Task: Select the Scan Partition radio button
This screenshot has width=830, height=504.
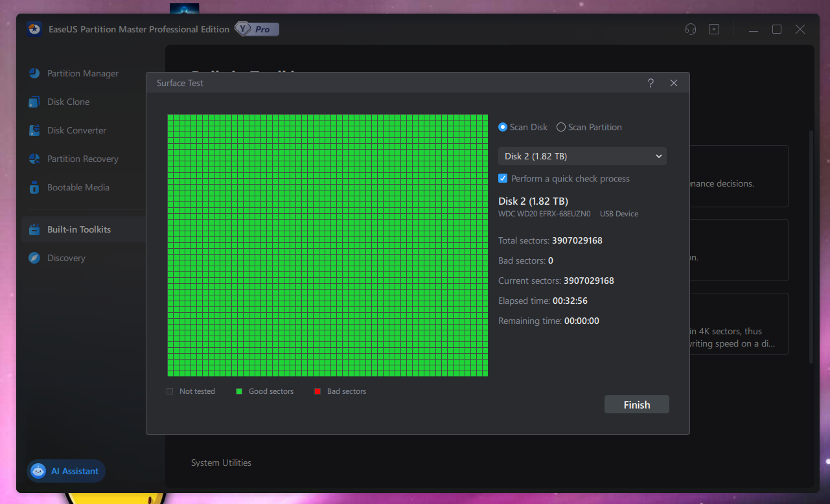Action: (561, 127)
